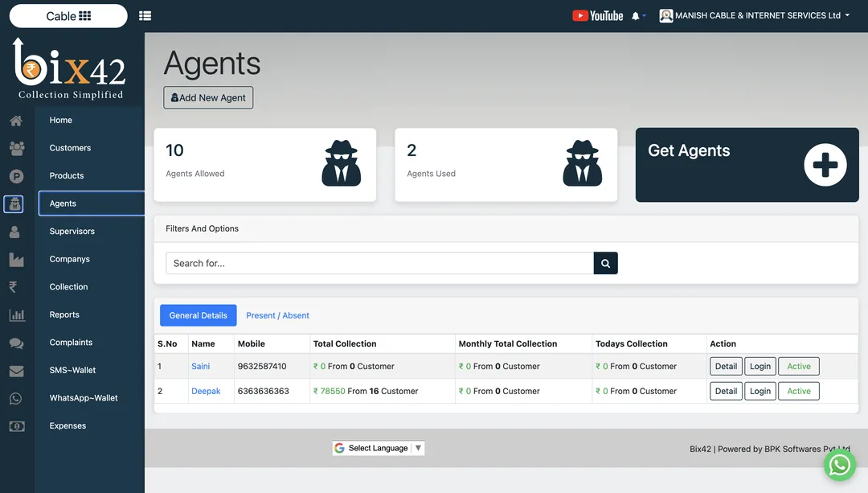
Task: Open the notifications bell dropdown
Action: click(639, 16)
